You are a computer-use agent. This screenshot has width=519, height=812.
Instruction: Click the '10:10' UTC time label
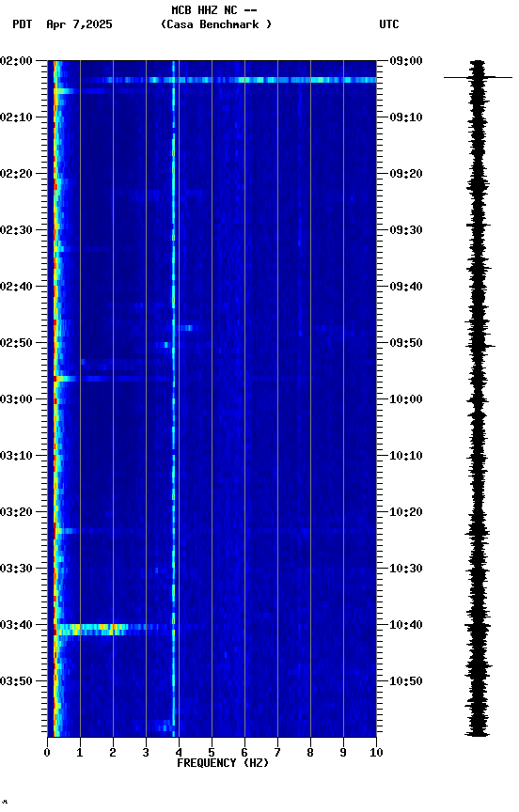[406, 456]
